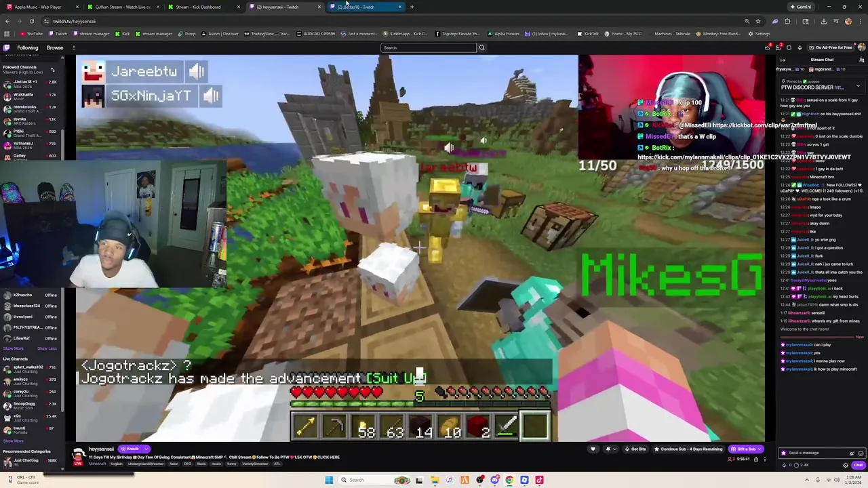Collapse the Stream Chat panel
Image resolution: width=868 pixels, height=488 pixels.
[783, 60]
